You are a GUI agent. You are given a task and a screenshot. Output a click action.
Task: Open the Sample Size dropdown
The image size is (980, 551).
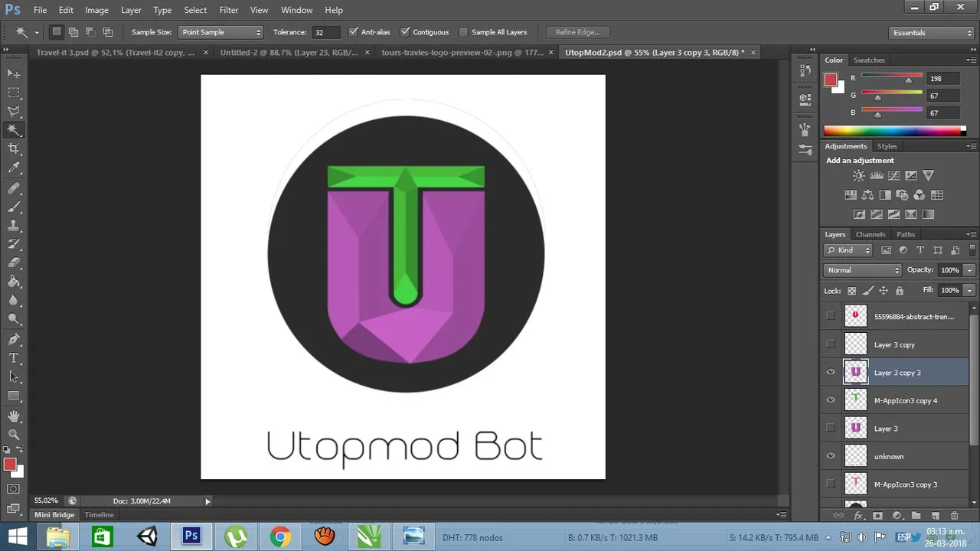tap(220, 32)
